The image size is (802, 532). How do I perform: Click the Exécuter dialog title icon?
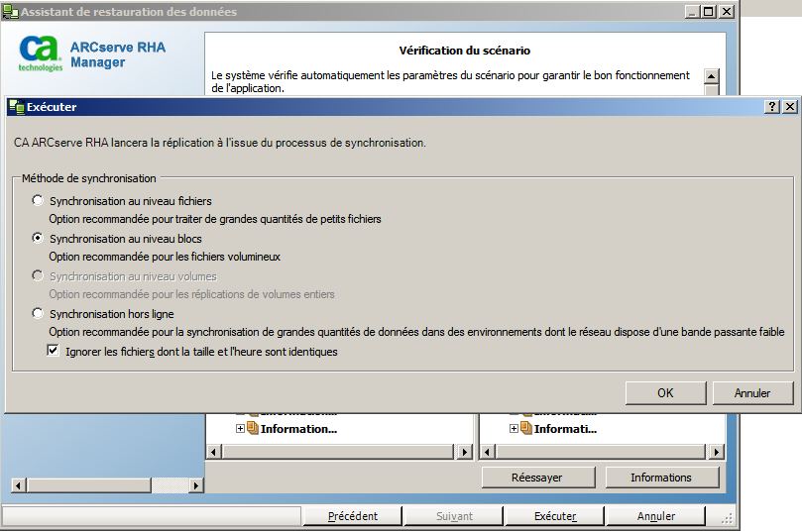coord(17,107)
